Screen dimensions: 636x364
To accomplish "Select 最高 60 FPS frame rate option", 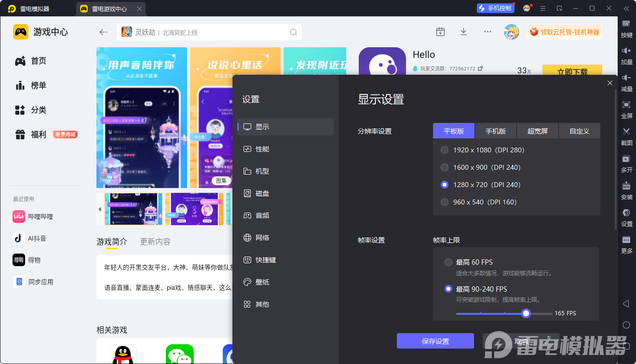I will pyautogui.click(x=448, y=262).
